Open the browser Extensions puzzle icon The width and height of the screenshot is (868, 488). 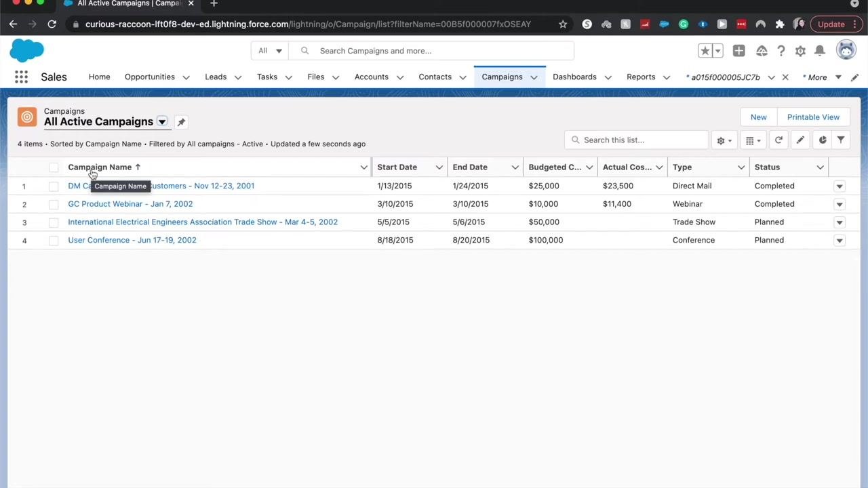[x=780, y=24]
